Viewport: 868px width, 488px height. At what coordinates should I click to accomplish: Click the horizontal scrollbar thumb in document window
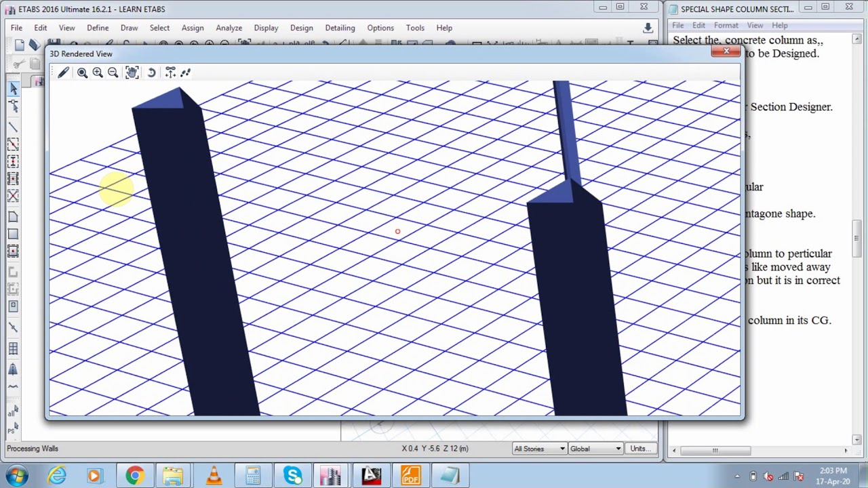coord(715,451)
